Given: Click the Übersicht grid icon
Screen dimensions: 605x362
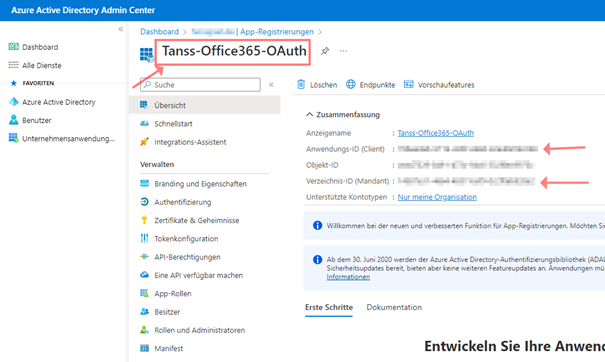Looking at the screenshot, I should point(144,105).
